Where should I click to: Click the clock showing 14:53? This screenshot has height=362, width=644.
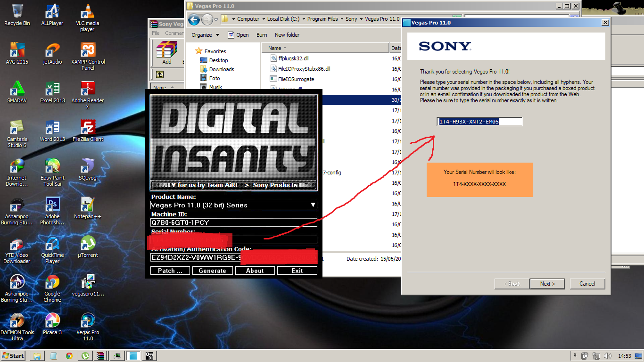point(625,356)
